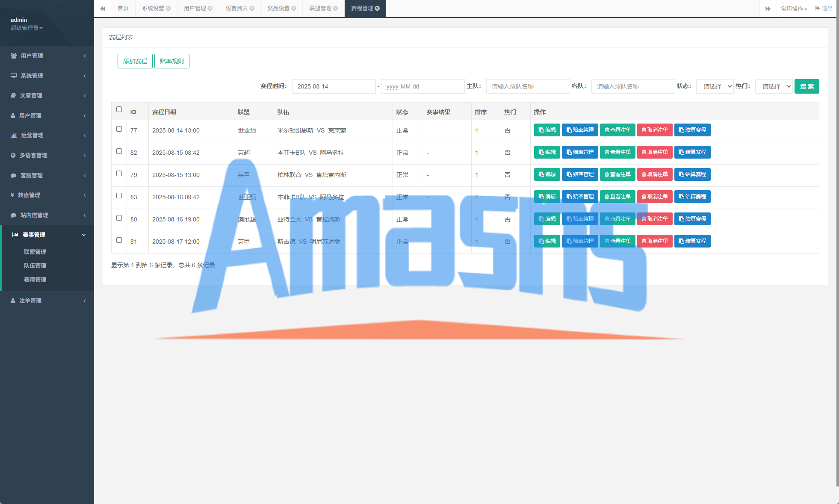The image size is (839, 504).
Task: Open 队伍管理 in the sidebar submenu
Action: click(x=35, y=265)
